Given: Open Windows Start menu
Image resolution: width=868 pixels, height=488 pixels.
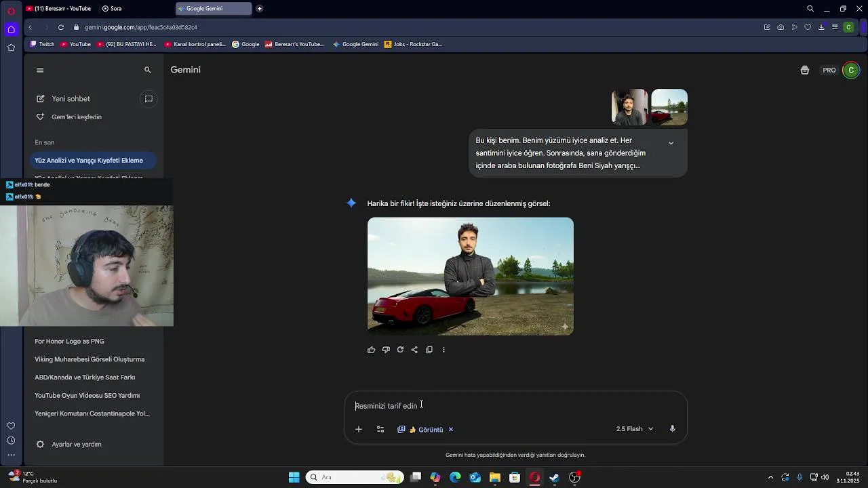Looking at the screenshot, I should 294,477.
